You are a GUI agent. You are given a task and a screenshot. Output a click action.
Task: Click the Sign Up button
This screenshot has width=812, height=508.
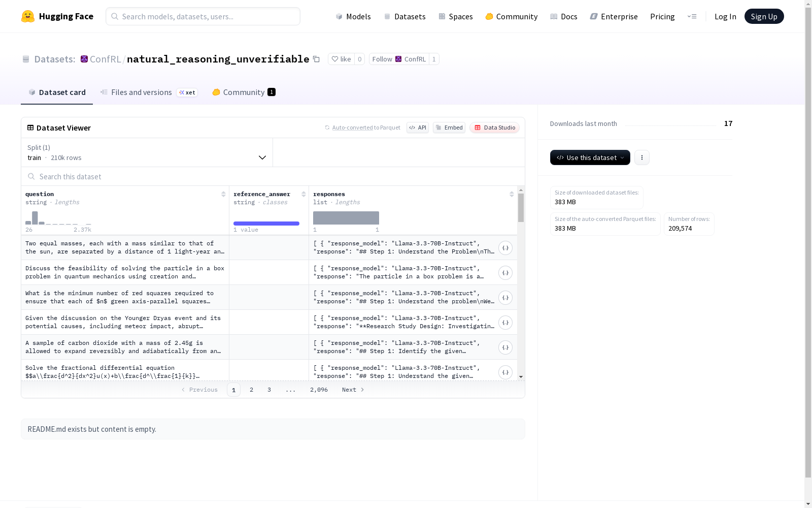point(764,16)
